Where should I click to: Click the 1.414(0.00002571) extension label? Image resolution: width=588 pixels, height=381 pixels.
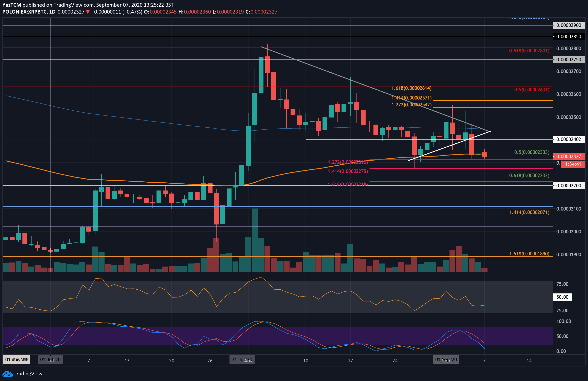(x=411, y=98)
